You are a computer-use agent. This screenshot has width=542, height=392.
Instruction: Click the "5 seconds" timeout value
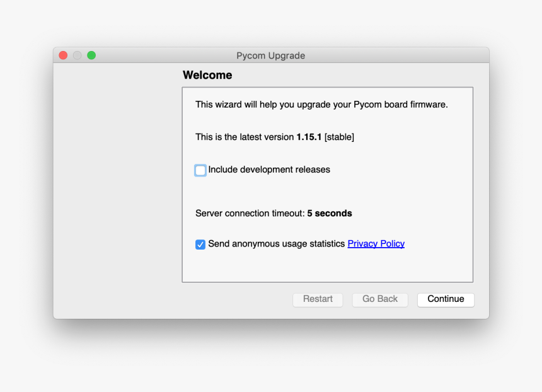coord(330,213)
